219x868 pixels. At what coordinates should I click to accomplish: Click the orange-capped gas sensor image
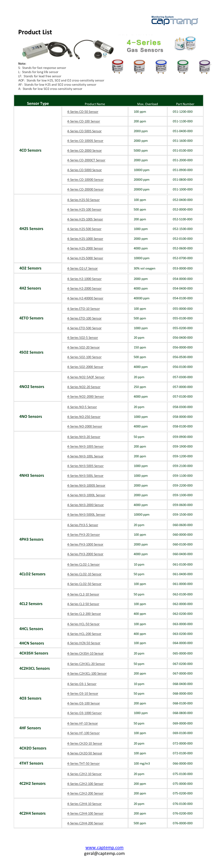click(139, 67)
